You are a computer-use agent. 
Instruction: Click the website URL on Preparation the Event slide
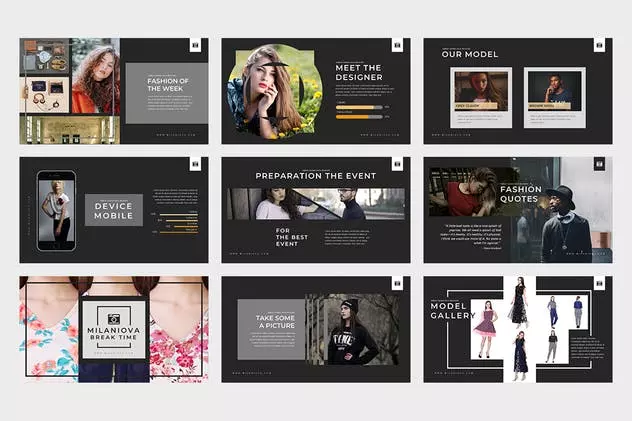249,254
